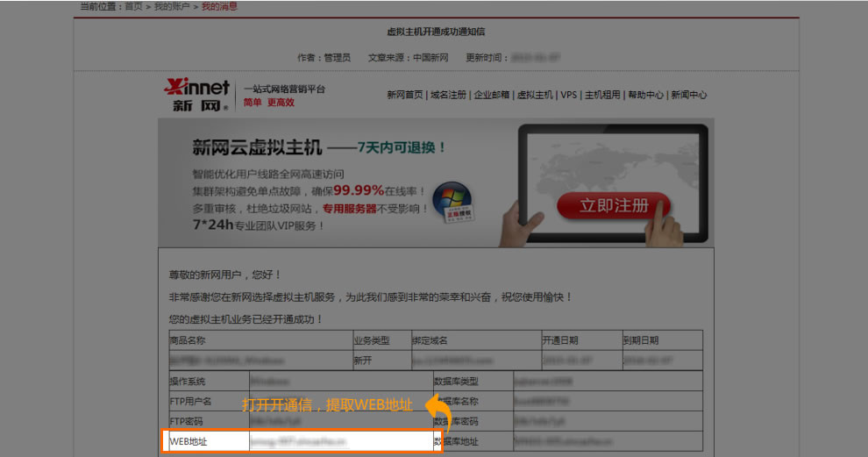Click the 作者：管理员 text
Screen dimensions: 868x457
click(x=324, y=58)
